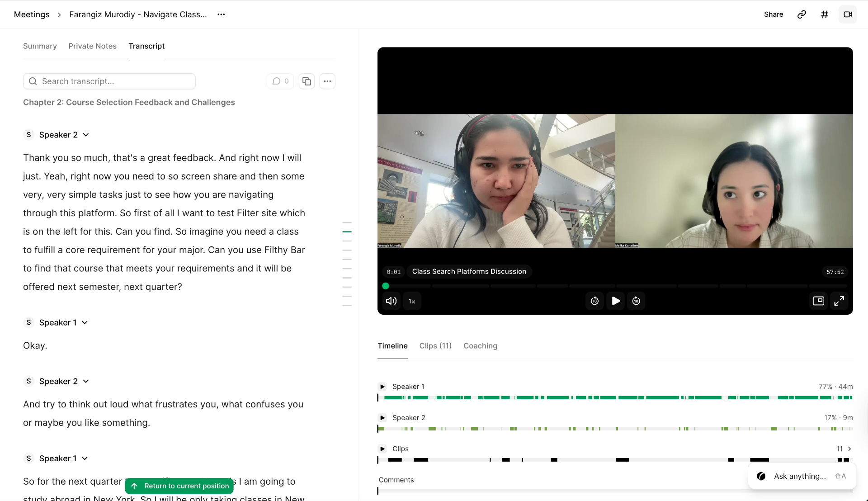Image resolution: width=868 pixels, height=501 pixels.
Task: Enable picture-in-picture mode
Action: pyautogui.click(x=818, y=301)
